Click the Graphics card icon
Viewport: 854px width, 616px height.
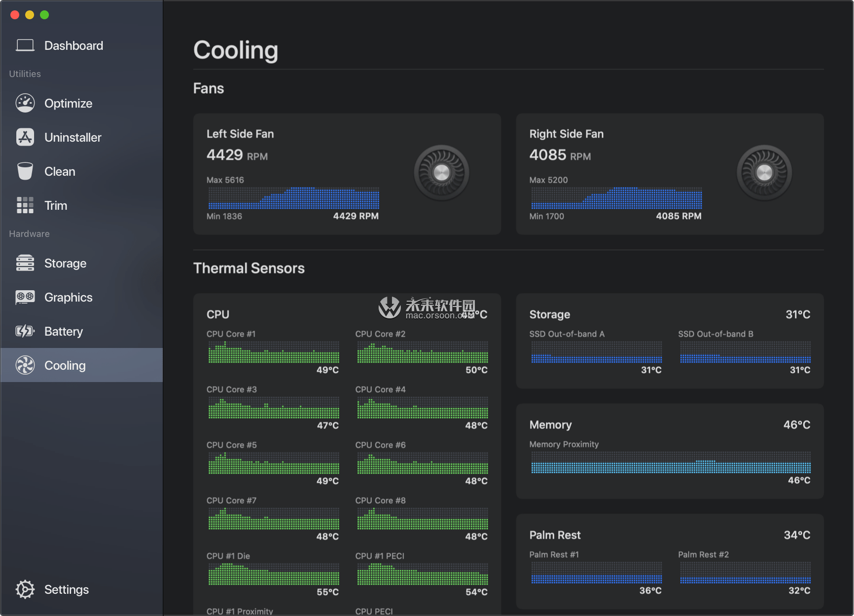pos(25,297)
